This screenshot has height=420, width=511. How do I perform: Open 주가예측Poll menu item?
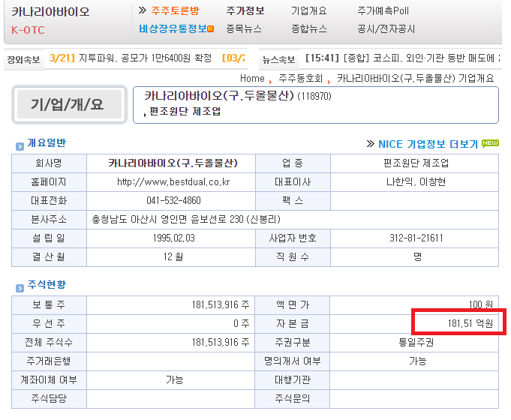tap(383, 11)
